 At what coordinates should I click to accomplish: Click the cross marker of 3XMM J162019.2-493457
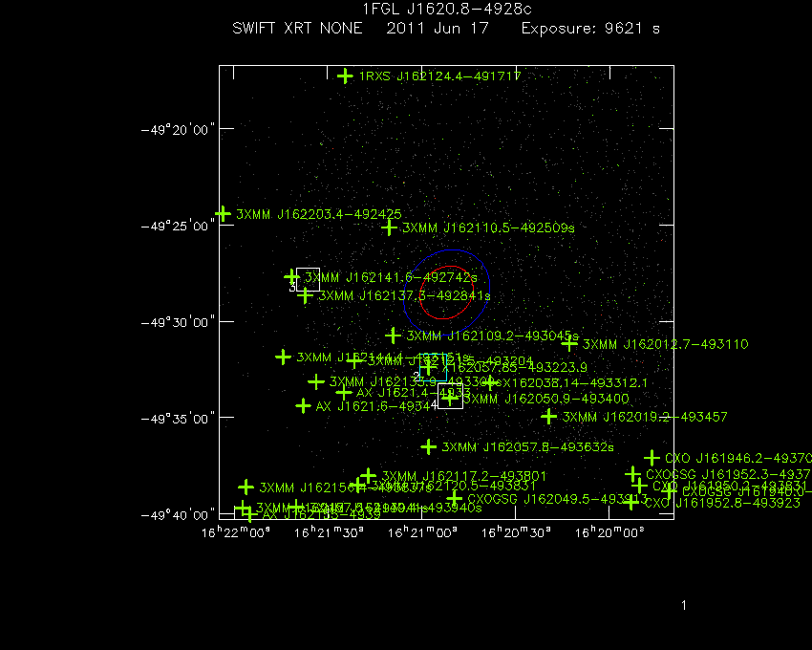[549, 416]
